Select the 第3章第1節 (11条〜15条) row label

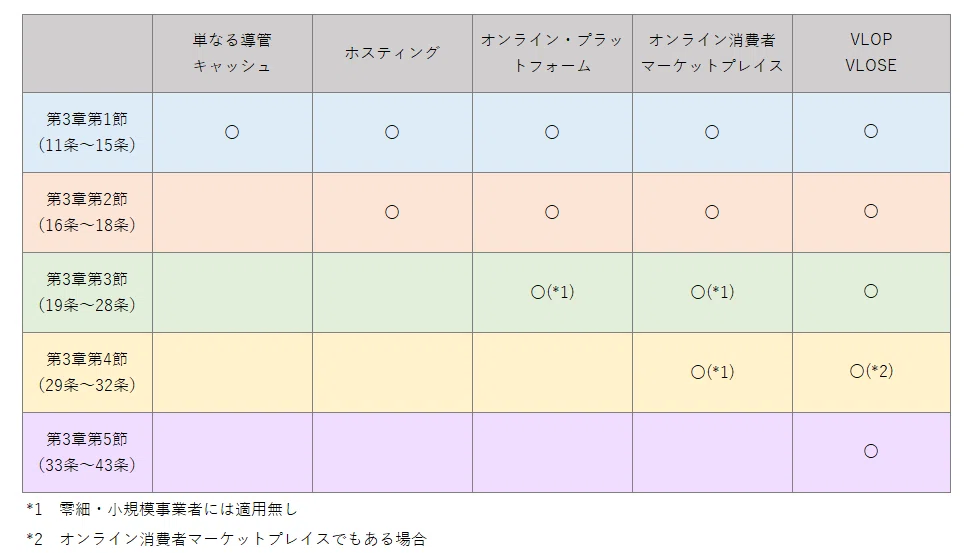87,132
